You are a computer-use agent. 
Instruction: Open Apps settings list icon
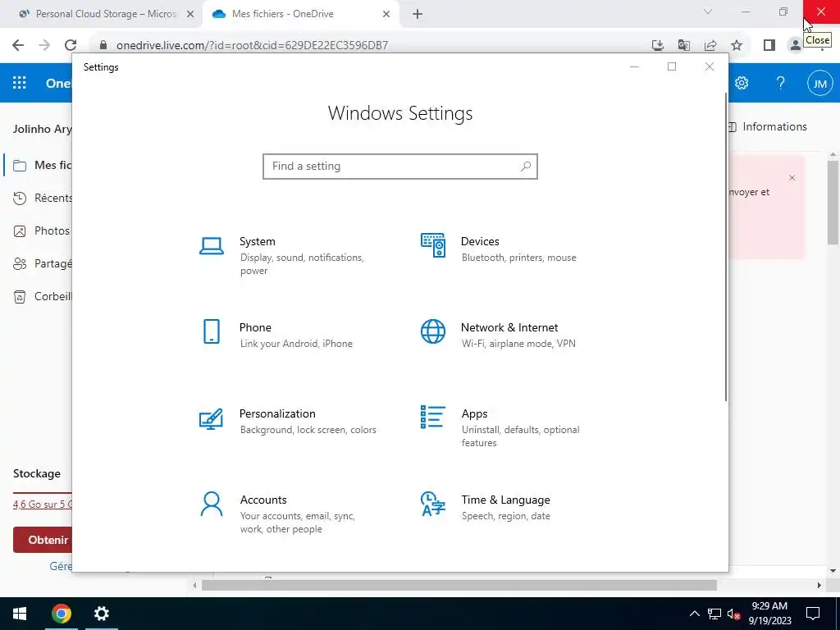pyautogui.click(x=433, y=417)
